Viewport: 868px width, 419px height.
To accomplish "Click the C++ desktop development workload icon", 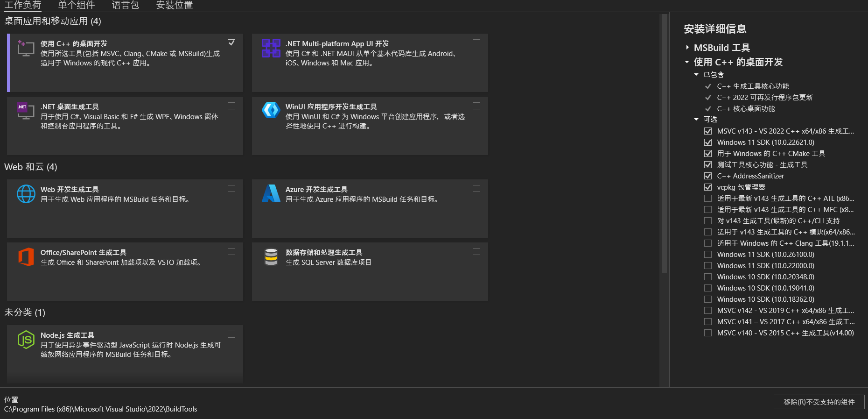I will pyautogui.click(x=26, y=48).
